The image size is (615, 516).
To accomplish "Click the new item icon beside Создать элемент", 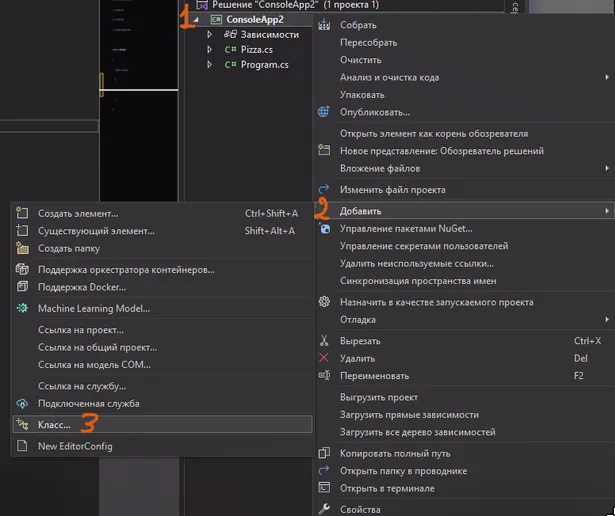I will coord(22,213).
